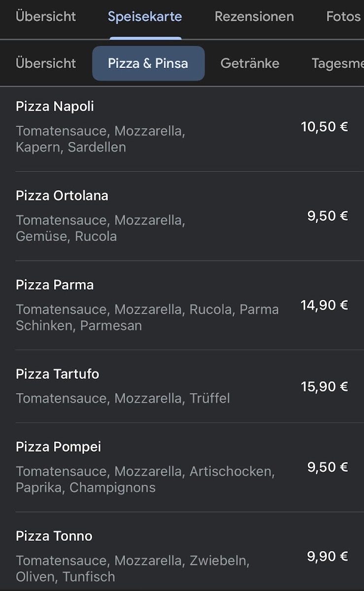The width and height of the screenshot is (364, 591).
Task: Open the top Übersicht tab
Action: pyautogui.click(x=46, y=16)
